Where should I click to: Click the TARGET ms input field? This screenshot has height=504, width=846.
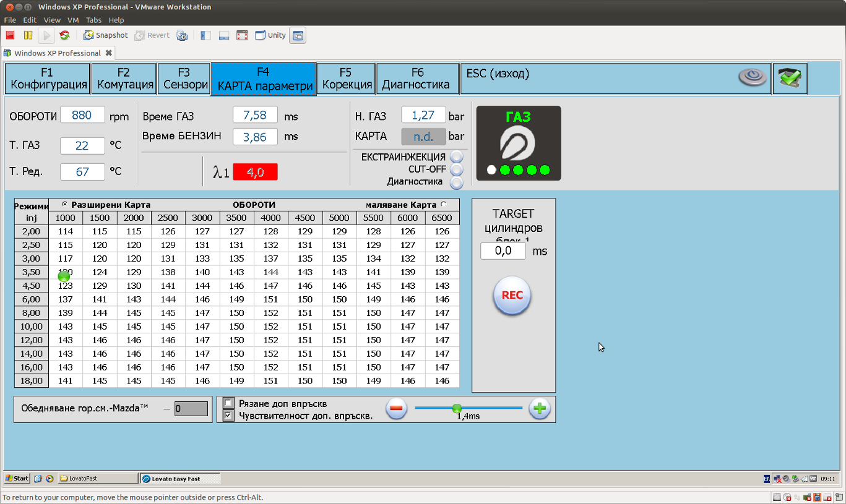click(503, 251)
